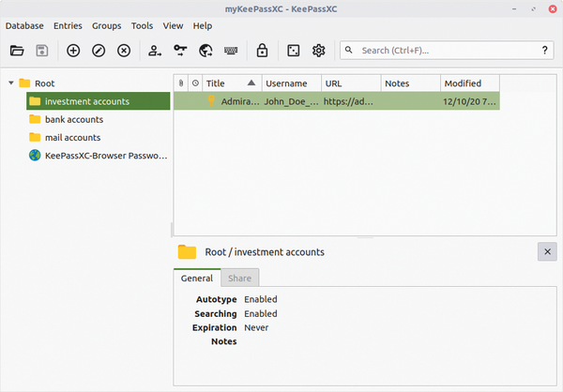Switch to the Share tab
This screenshot has height=392, width=563.
coord(239,279)
